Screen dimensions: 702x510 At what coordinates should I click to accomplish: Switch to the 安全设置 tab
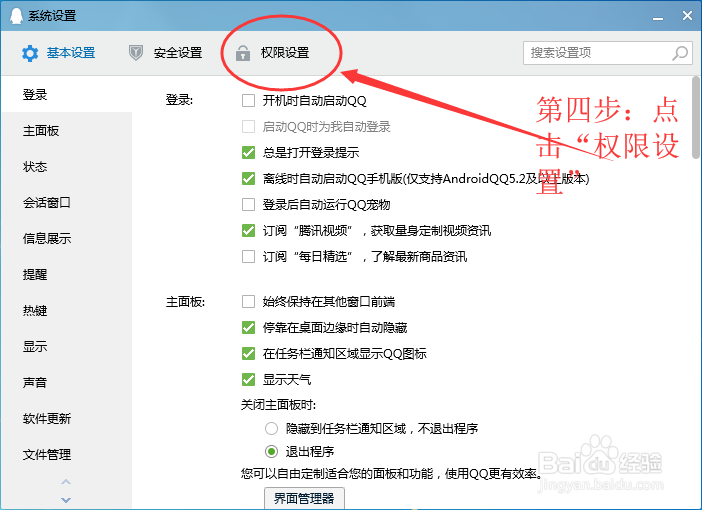[165, 53]
